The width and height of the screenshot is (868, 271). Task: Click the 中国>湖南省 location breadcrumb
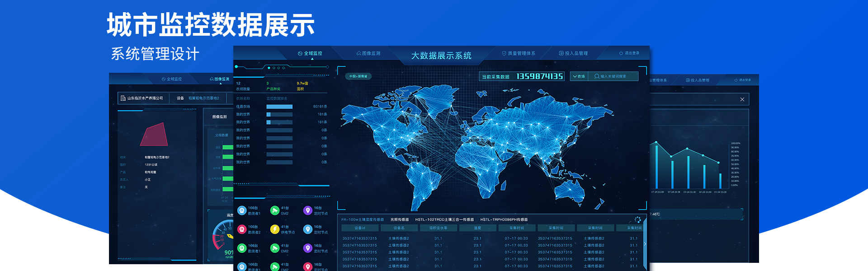tap(358, 76)
